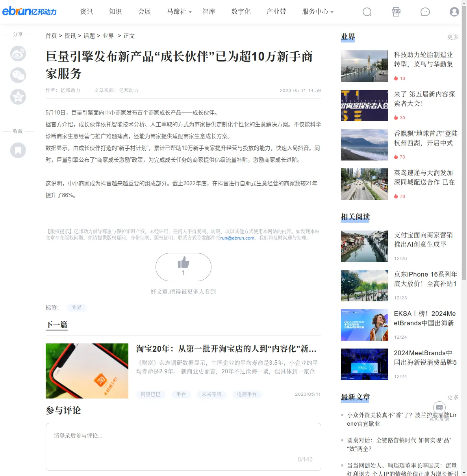Image resolution: width=467 pixels, height=476 pixels.
Task: Open 小众外资美妆真不“香”了 article
Action: tap(402, 419)
